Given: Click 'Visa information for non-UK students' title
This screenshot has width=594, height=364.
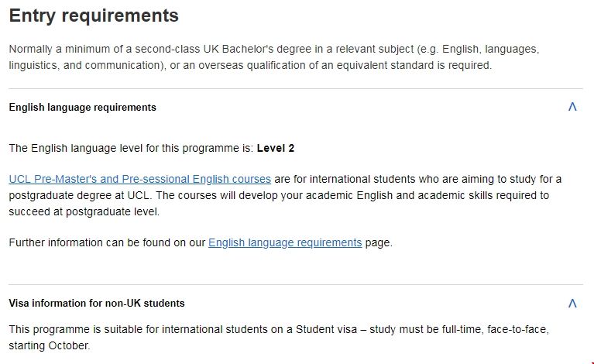Looking at the screenshot, I should click(x=97, y=304).
